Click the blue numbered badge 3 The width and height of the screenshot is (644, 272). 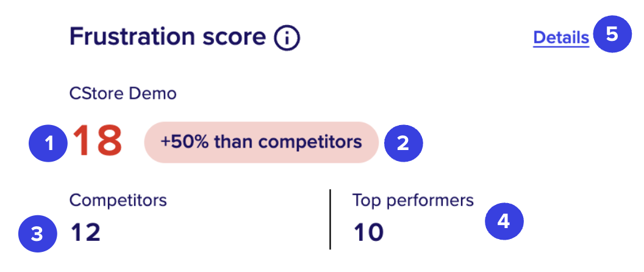(x=37, y=234)
